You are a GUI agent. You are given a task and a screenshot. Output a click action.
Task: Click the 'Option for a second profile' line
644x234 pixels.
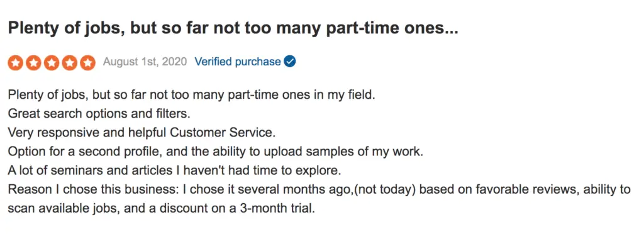tap(215, 152)
